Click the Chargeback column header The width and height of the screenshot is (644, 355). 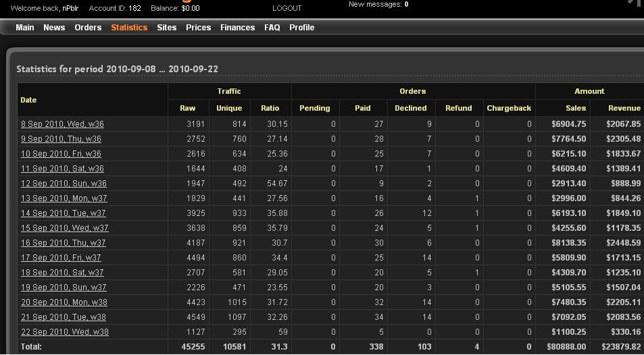click(x=509, y=108)
